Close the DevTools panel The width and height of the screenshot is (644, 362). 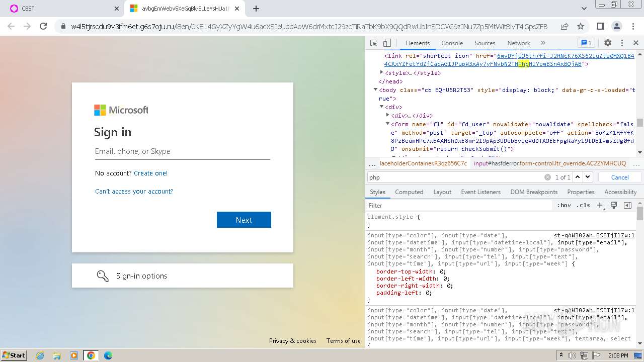coord(636,43)
